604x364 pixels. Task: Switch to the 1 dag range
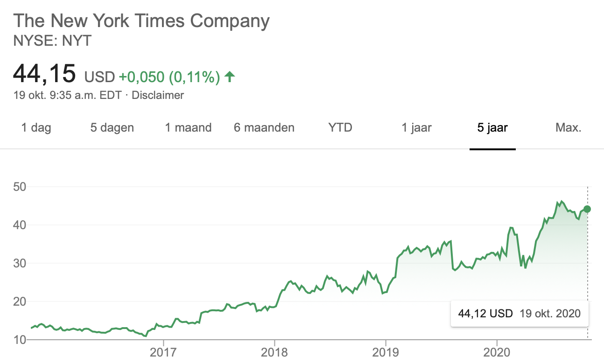click(x=36, y=127)
